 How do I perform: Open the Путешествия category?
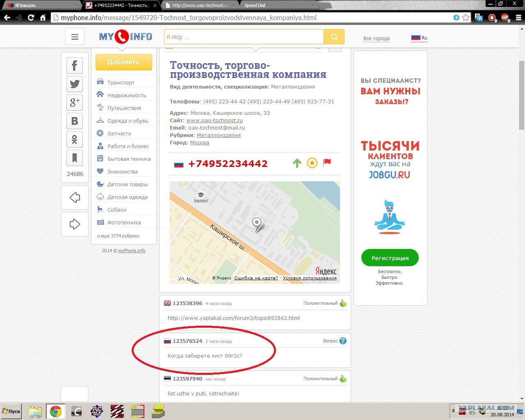tap(124, 108)
